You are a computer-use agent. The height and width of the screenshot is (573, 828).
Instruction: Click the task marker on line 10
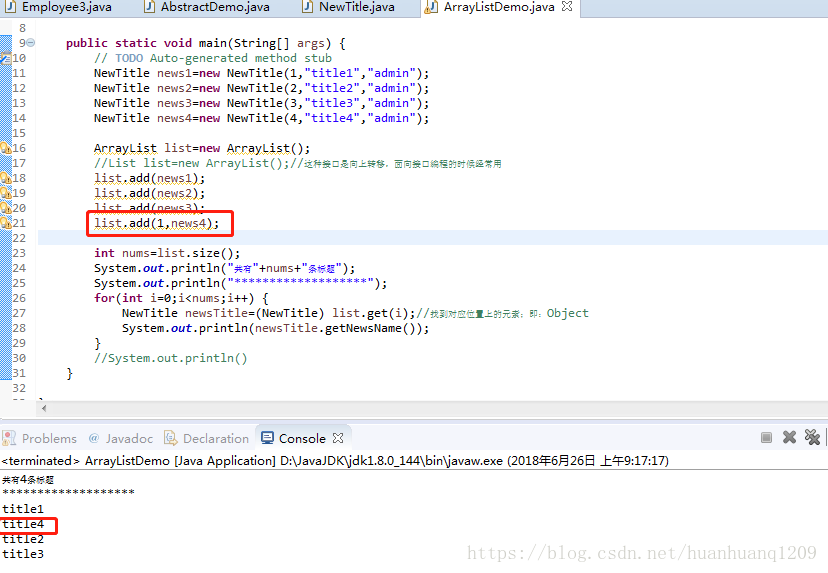point(5,58)
